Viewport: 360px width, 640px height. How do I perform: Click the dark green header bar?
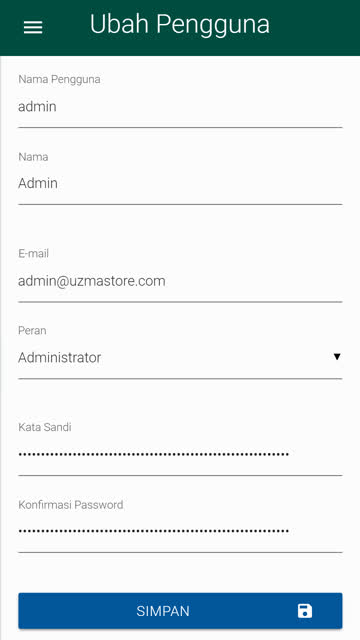click(x=180, y=28)
